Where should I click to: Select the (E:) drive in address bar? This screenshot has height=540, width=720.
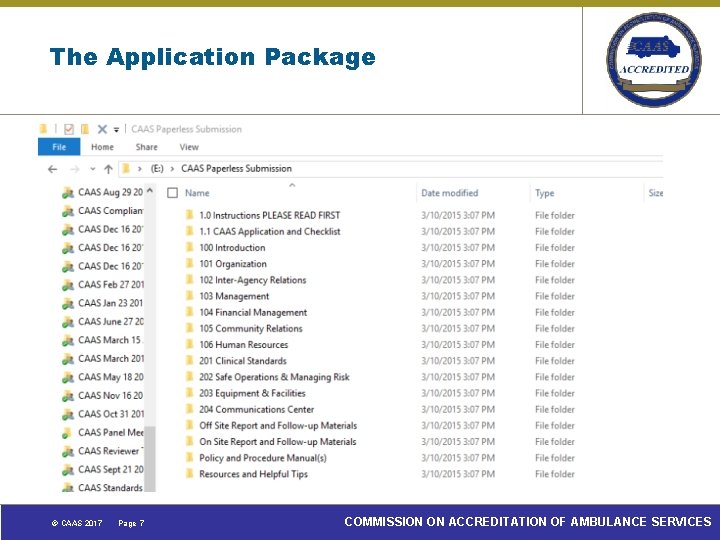[x=157, y=169]
